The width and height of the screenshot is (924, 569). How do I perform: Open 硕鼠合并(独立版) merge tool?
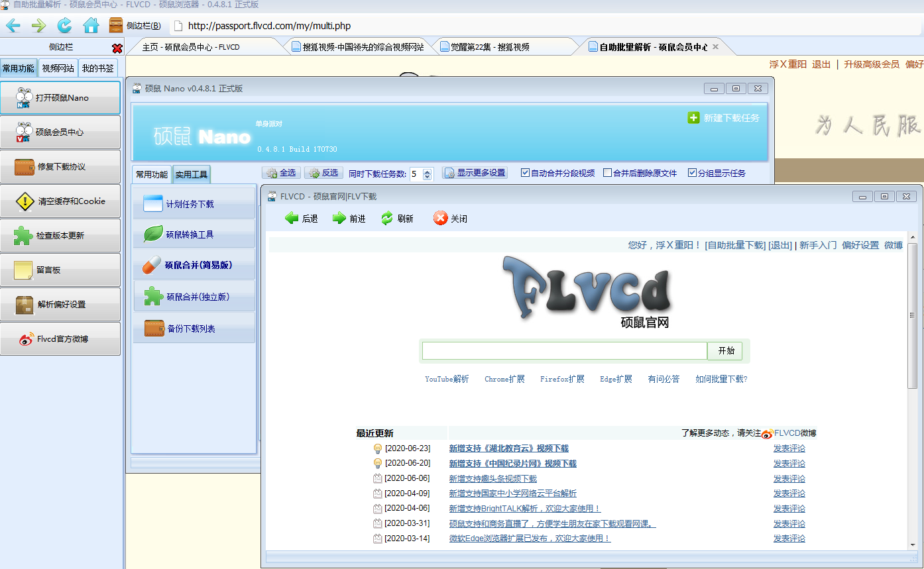click(x=194, y=296)
